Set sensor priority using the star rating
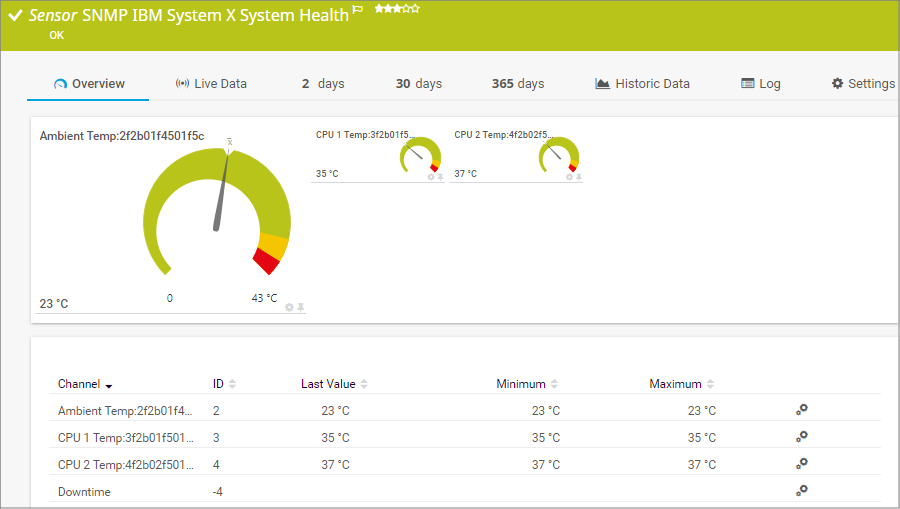 point(396,9)
